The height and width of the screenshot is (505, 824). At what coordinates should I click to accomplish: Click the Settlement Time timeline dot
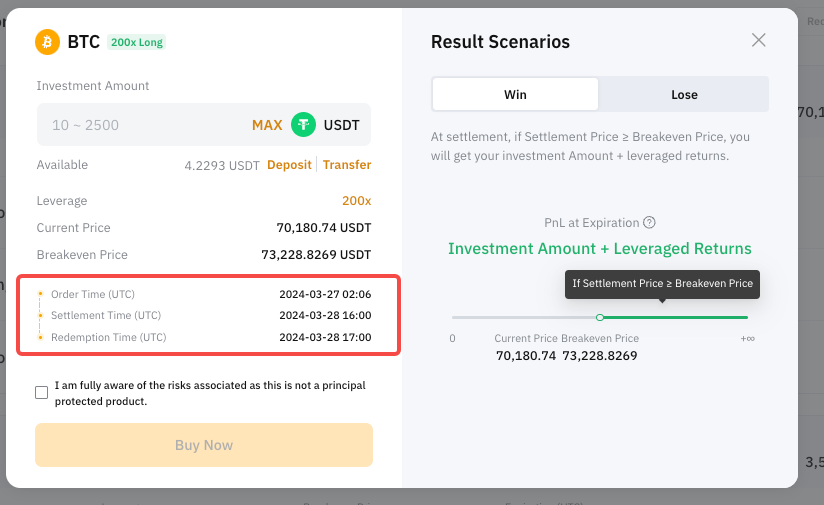point(40,315)
